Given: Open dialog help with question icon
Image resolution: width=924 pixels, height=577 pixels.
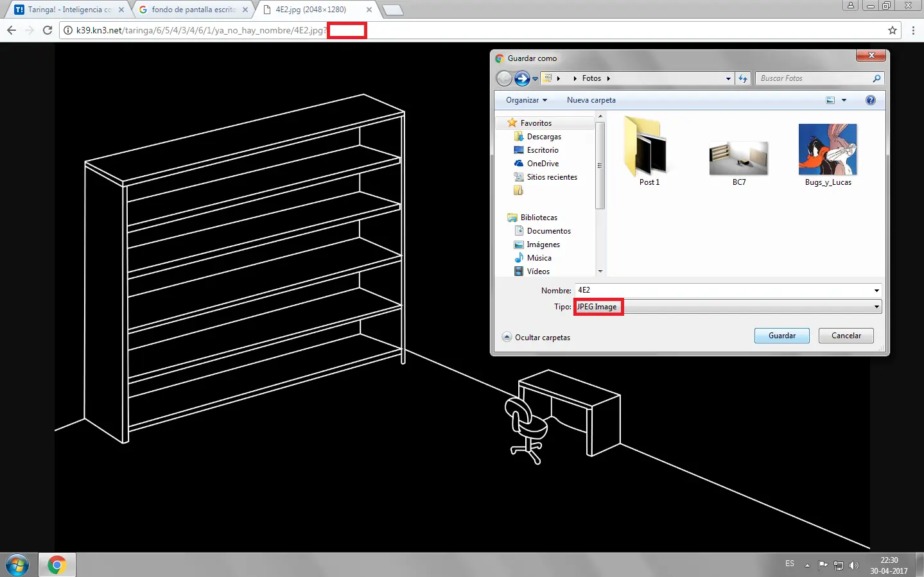Looking at the screenshot, I should (871, 100).
